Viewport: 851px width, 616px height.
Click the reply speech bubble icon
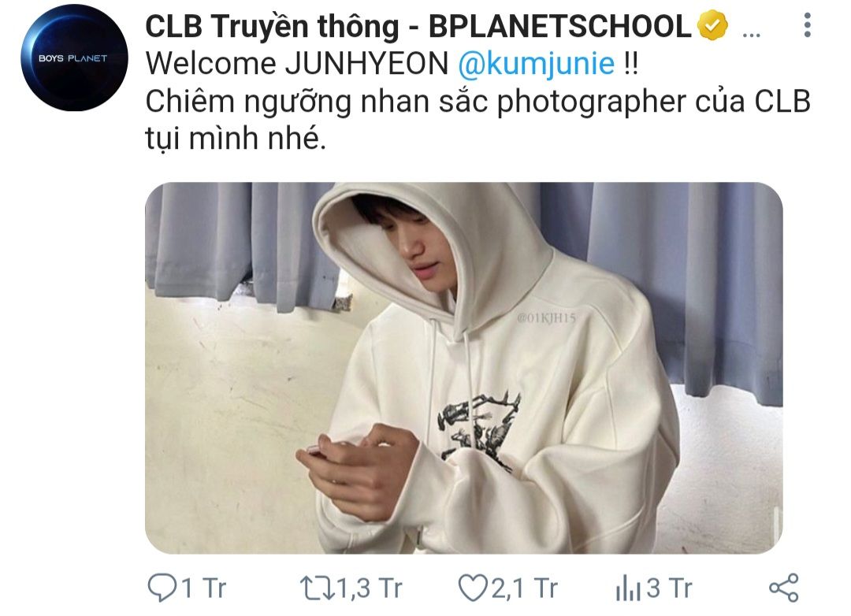click(162, 588)
